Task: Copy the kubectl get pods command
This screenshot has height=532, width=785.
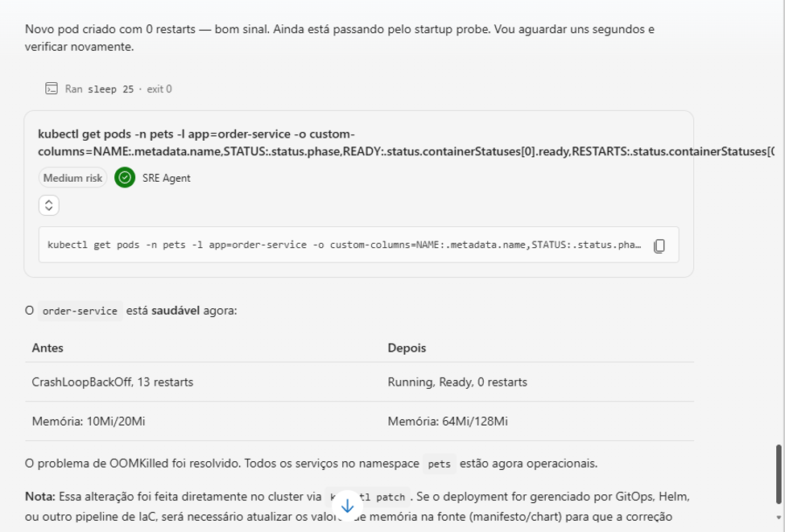Action: click(659, 245)
